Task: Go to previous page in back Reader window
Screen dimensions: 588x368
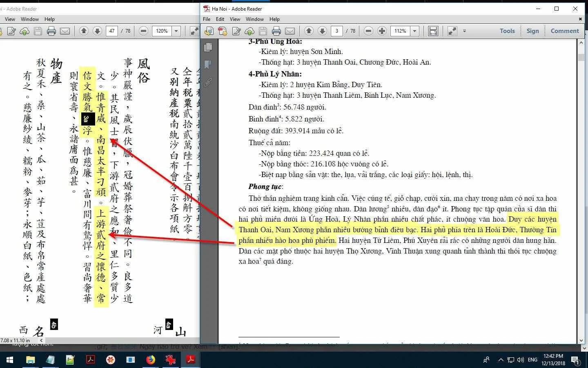Action: 84,31
